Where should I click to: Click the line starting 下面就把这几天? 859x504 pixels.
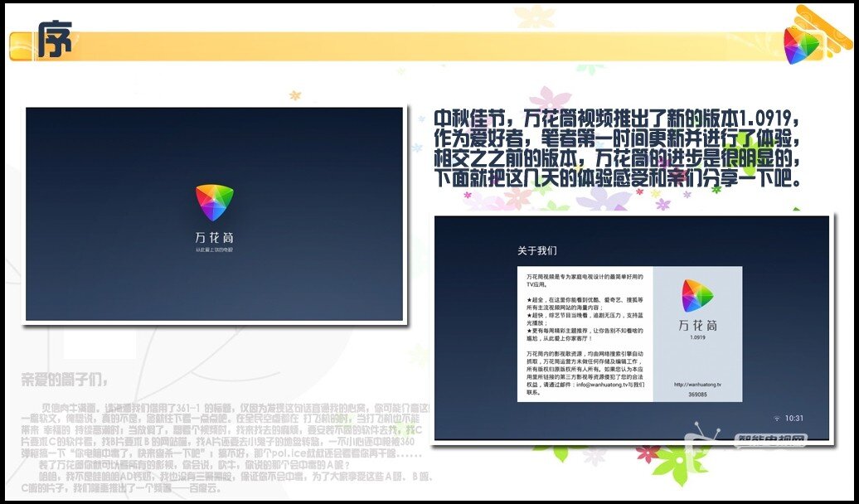click(x=618, y=178)
